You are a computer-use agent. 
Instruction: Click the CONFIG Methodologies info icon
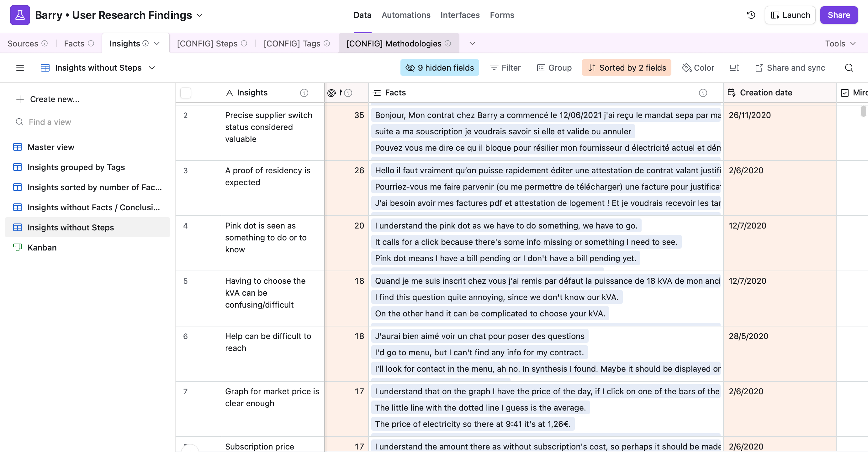coord(448,43)
